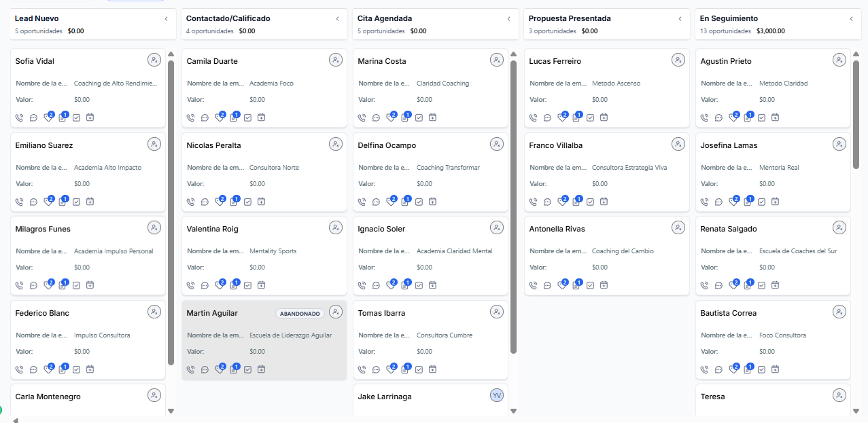Add appointment from Camila Duarte's calendar icon
The height and width of the screenshot is (423, 868).
[x=261, y=117]
